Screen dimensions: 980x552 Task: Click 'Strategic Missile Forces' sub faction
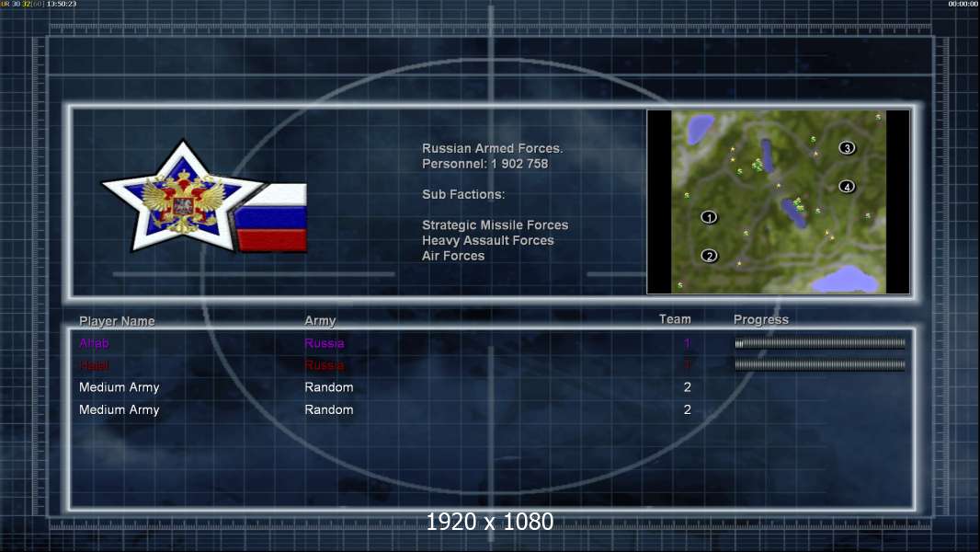(x=495, y=225)
